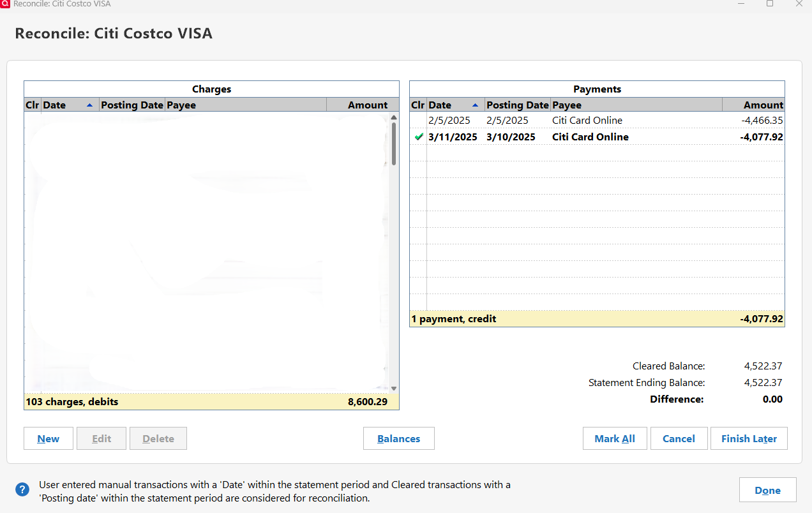Image resolution: width=812 pixels, height=513 pixels.
Task: Click Mark All button
Action: pyautogui.click(x=615, y=438)
